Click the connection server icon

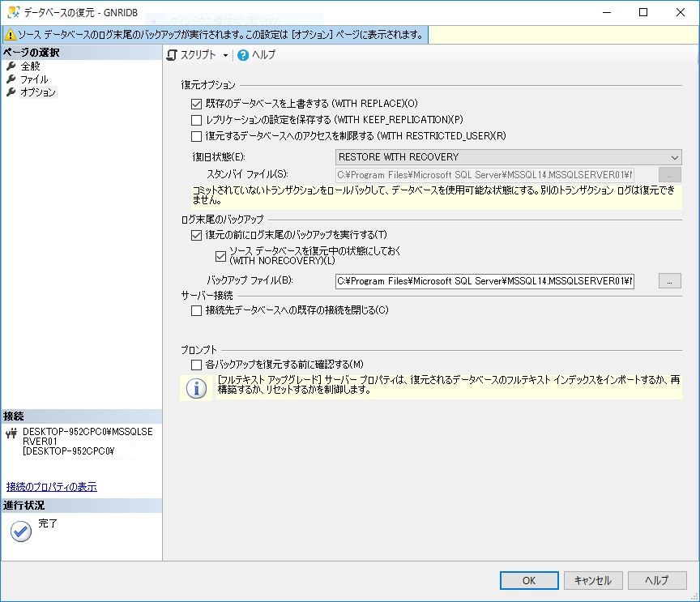click(11, 433)
